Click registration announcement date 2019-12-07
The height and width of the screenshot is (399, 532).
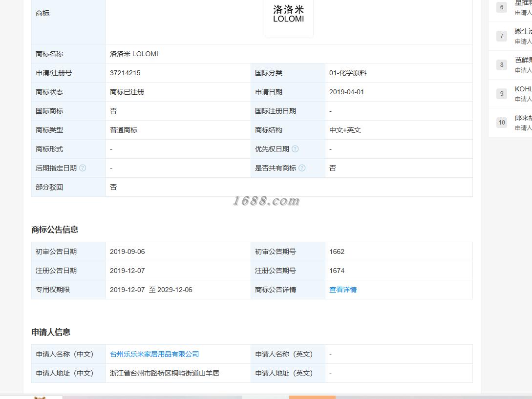(127, 271)
